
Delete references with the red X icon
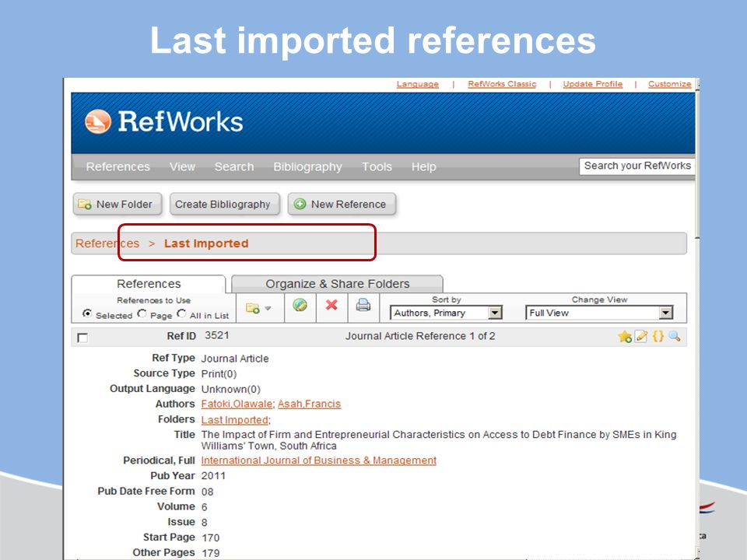pos(331,305)
